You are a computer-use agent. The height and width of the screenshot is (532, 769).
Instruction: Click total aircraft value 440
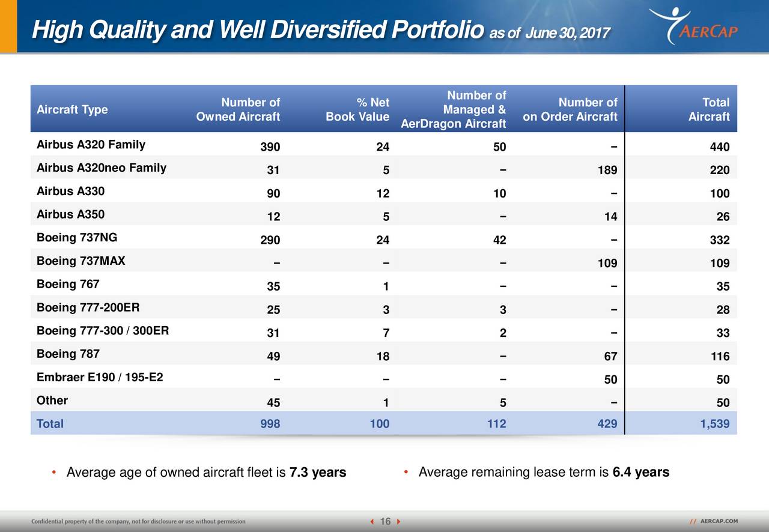[x=719, y=147]
